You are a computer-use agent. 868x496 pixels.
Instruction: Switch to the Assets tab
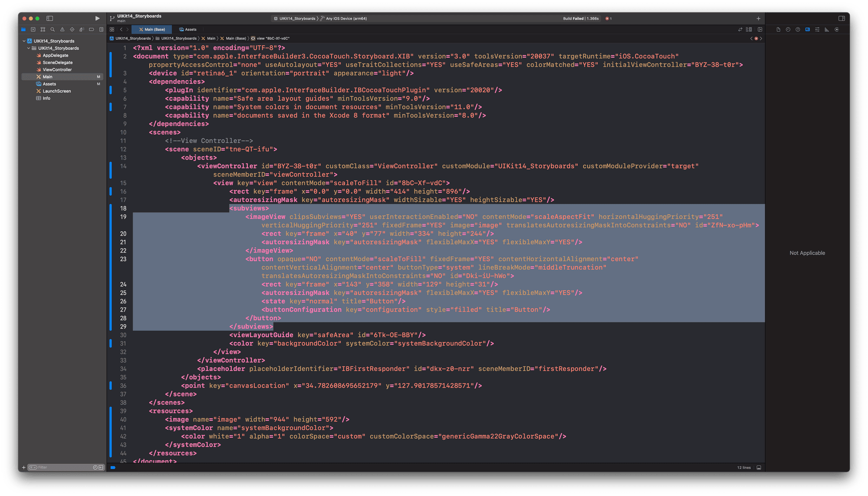[188, 30]
